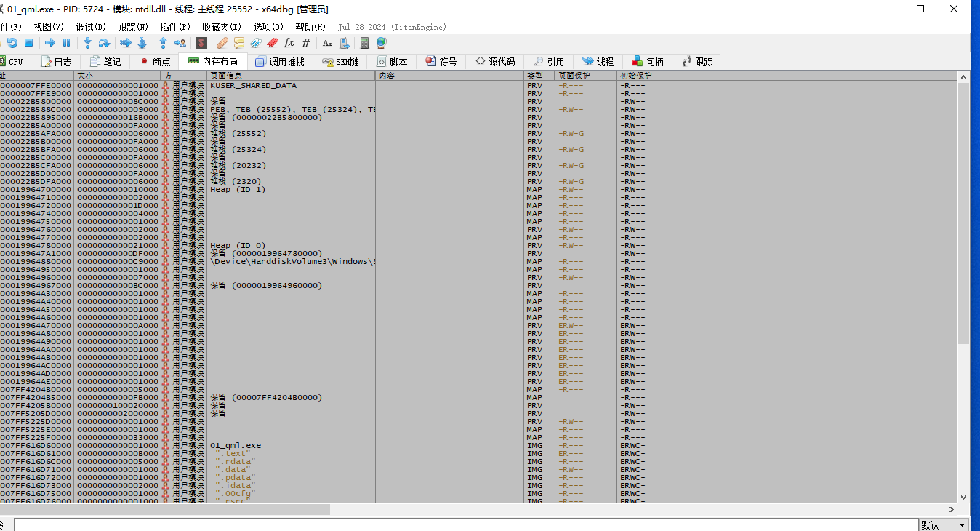
Task: Click the run to user code icon
Action: point(180,43)
